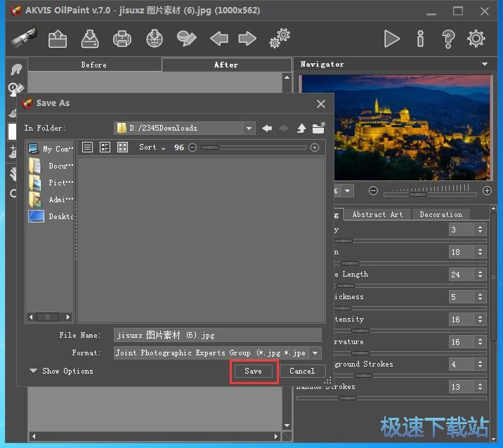Click the program info 'i' icon
The width and height of the screenshot is (503, 448).
coord(420,39)
